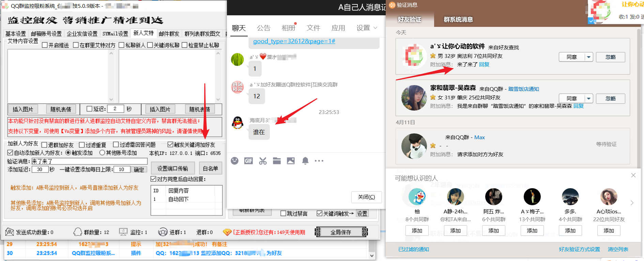Open avatar of the request from QQ群 Max
The width and height of the screenshot is (644, 261).
[414, 146]
